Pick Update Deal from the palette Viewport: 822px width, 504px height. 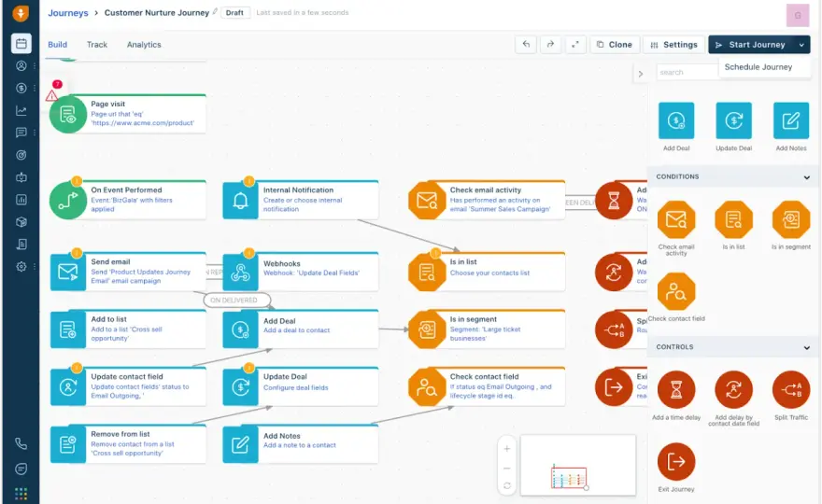point(733,121)
